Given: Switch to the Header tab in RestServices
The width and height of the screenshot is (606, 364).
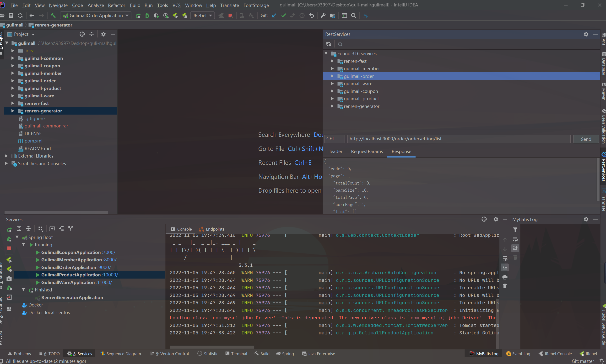Looking at the screenshot, I should (335, 152).
